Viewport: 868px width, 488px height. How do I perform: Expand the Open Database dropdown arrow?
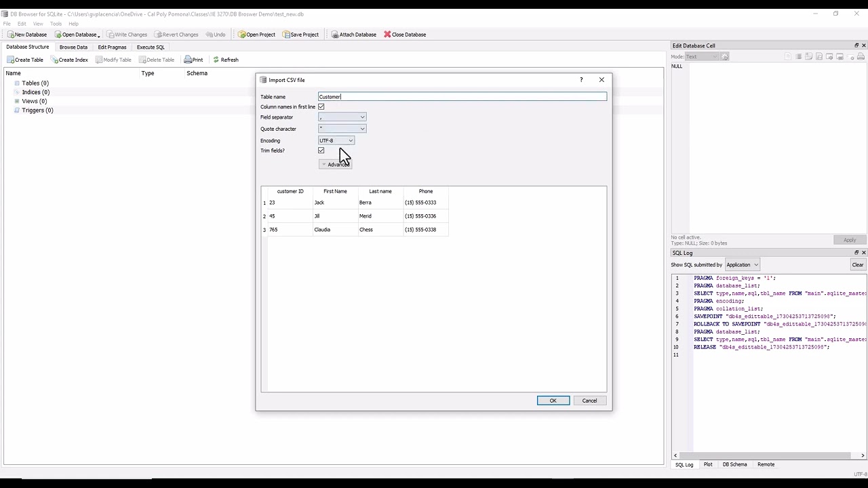99,35
